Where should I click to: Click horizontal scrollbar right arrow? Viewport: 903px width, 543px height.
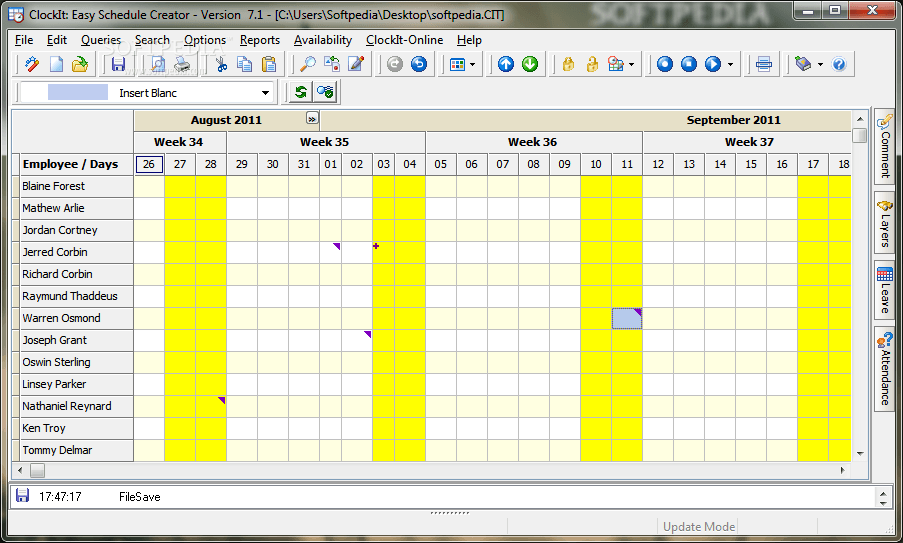tap(843, 470)
